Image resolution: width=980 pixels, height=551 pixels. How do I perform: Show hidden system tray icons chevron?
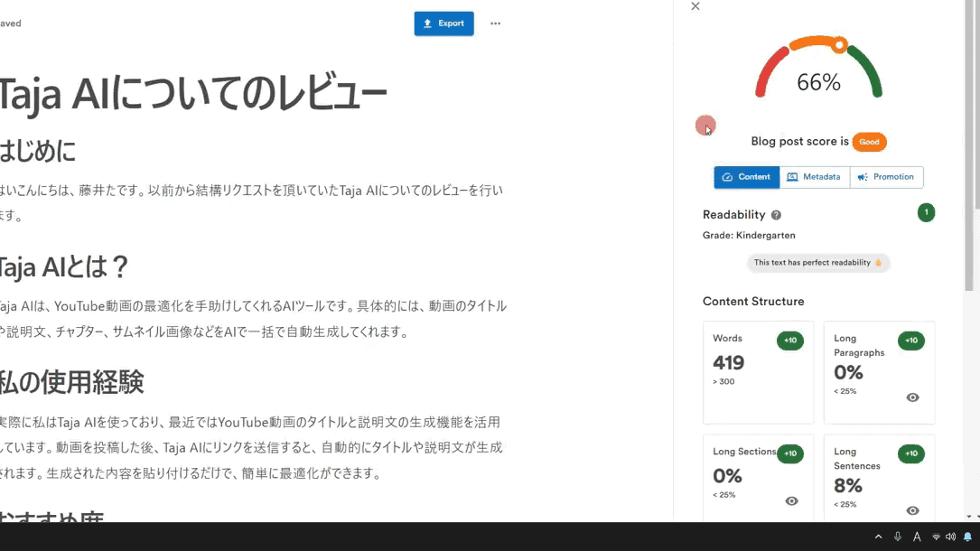[x=878, y=537]
